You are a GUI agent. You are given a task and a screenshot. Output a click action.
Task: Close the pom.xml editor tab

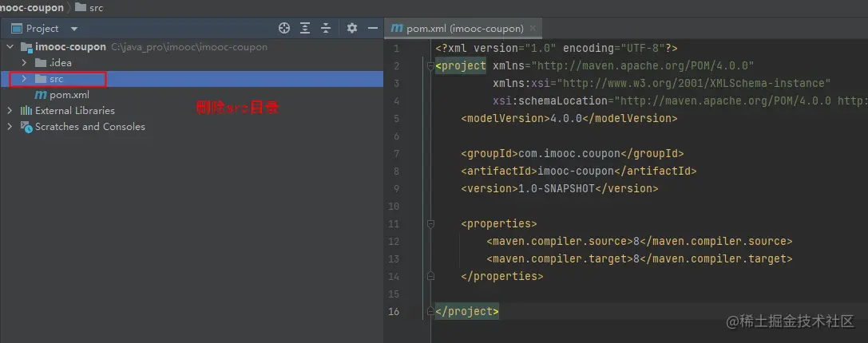tap(533, 28)
